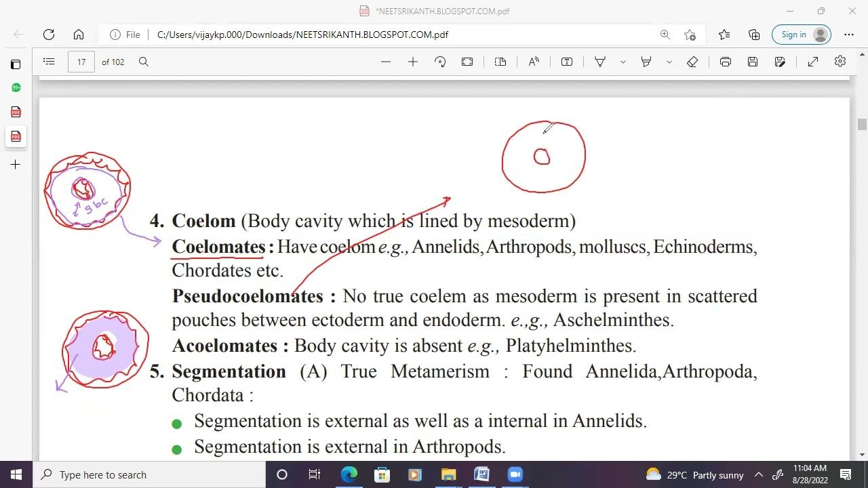This screenshot has width=868, height=488.
Task: Select the Draw pen tool
Action: [600, 62]
